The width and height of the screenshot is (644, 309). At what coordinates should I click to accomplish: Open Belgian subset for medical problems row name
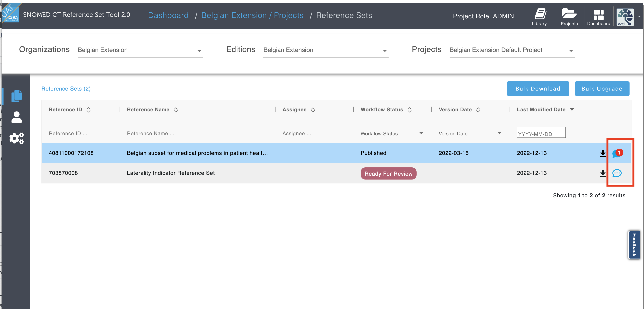pyautogui.click(x=197, y=153)
